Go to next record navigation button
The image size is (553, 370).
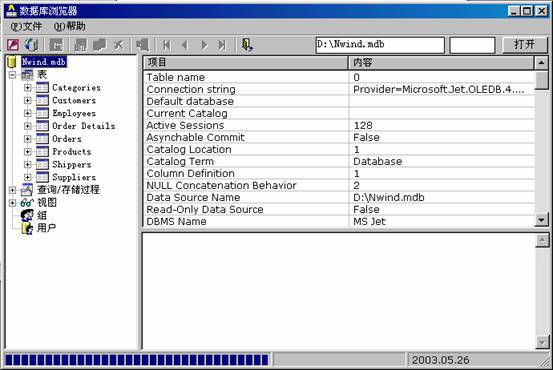coord(204,45)
